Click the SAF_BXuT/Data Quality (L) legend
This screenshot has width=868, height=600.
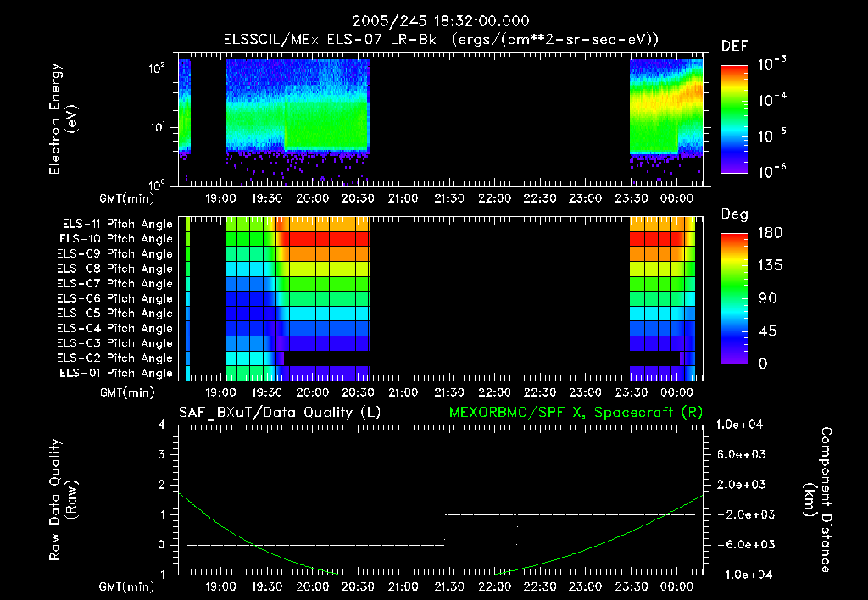pyautogui.click(x=280, y=413)
